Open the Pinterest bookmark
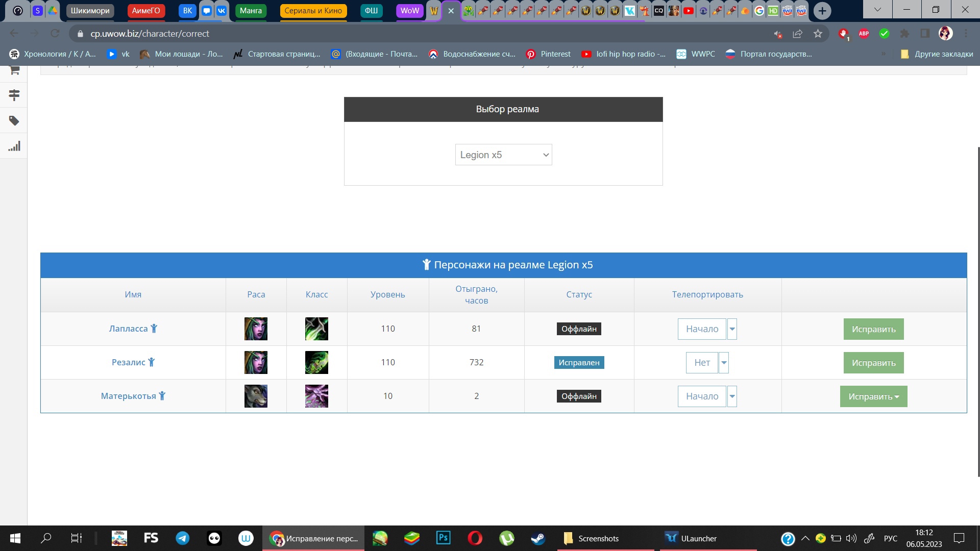Screen dimensions: 980x551 (x=549, y=54)
